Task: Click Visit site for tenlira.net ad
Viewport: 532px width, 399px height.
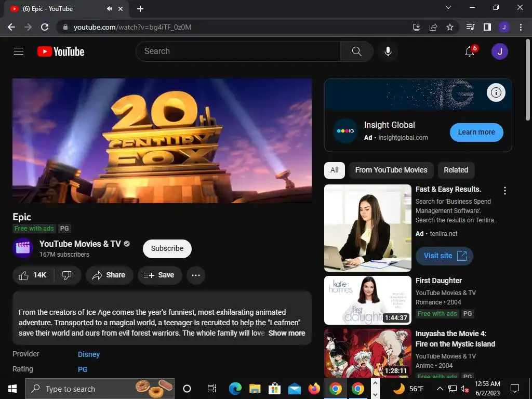Action: point(445,256)
